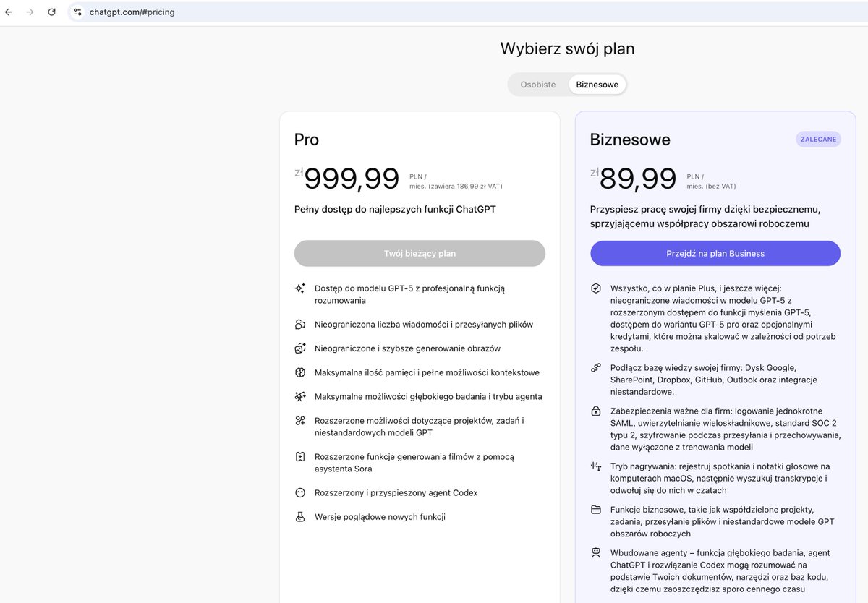Click projects and tasks icon in Pro list
Screen dimensions: 868x603
pyautogui.click(x=300, y=421)
